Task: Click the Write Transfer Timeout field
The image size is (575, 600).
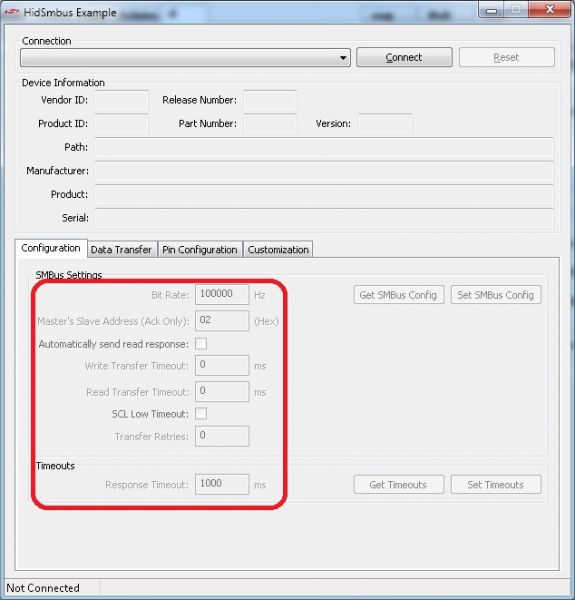Action: tap(222, 365)
